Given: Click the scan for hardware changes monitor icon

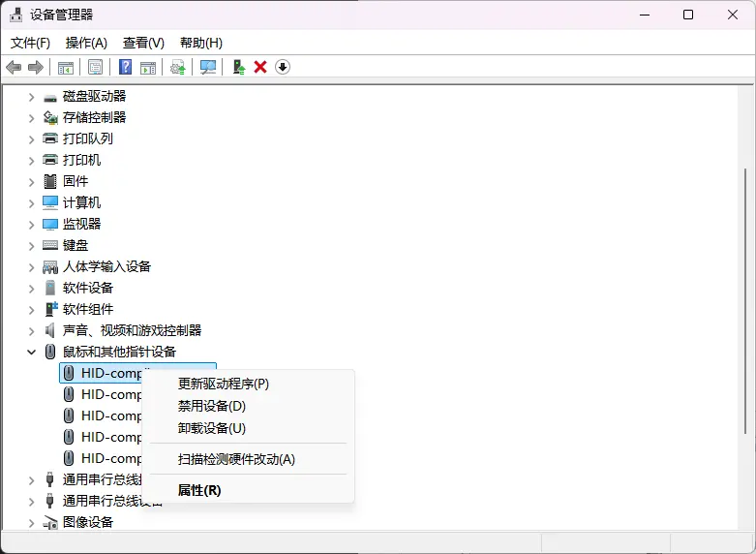Looking at the screenshot, I should 208,67.
